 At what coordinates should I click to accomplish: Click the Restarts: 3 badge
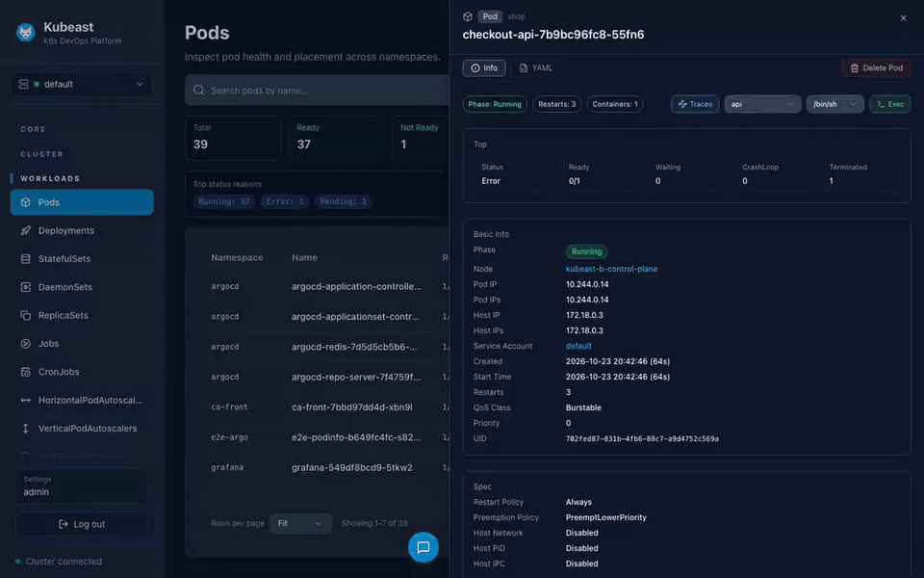(557, 104)
